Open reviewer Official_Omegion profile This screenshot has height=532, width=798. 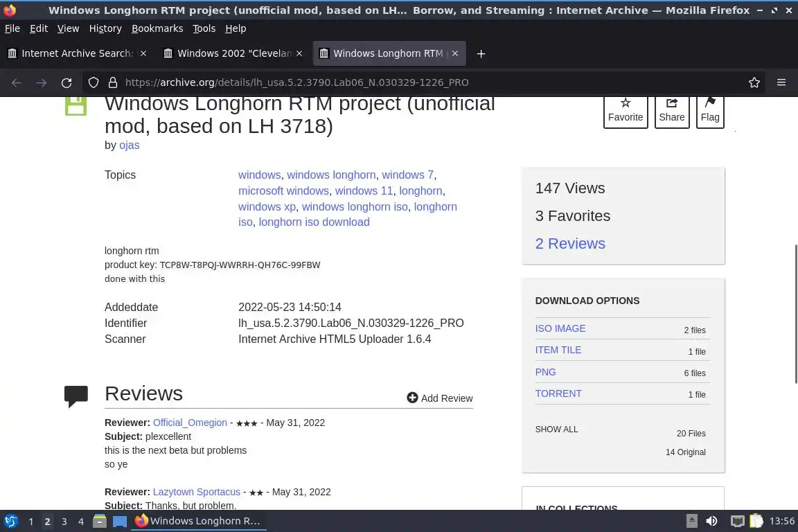[190, 423]
